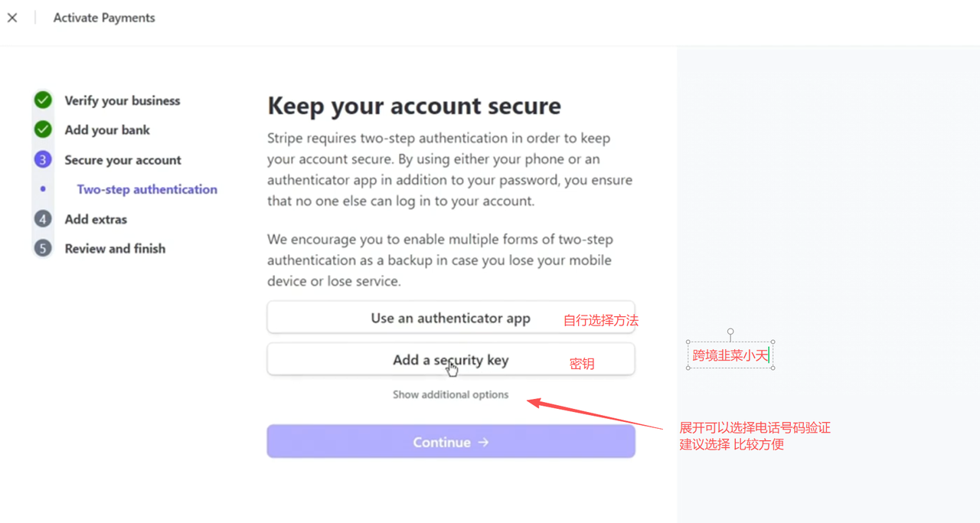Choose Use an authenticator app
This screenshot has width=980, height=523.
click(x=450, y=318)
